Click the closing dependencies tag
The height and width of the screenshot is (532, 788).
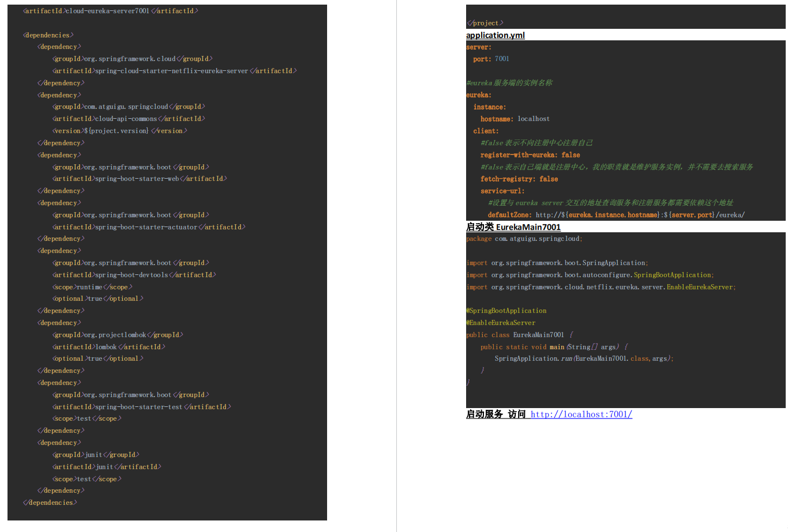tap(50, 503)
